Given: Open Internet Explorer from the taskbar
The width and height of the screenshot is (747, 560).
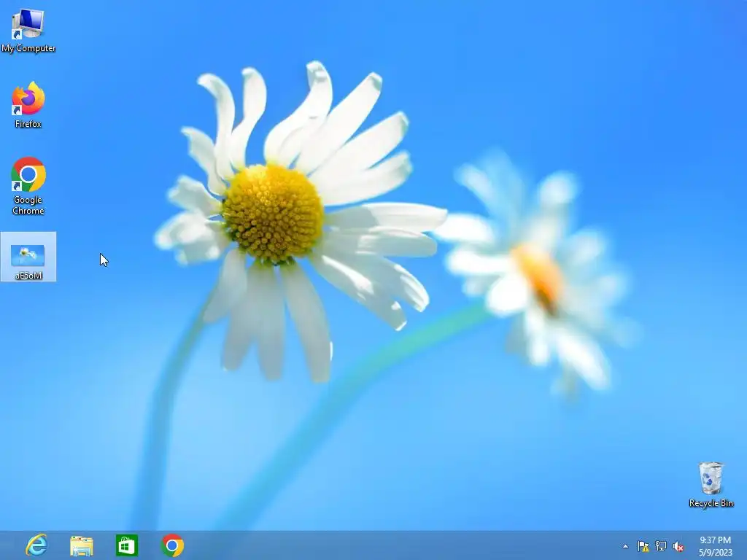Looking at the screenshot, I should (x=36, y=545).
